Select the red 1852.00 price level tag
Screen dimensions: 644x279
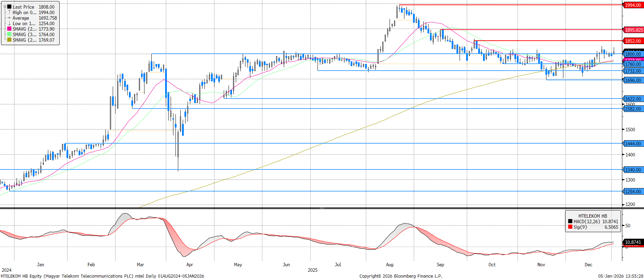coord(633,41)
